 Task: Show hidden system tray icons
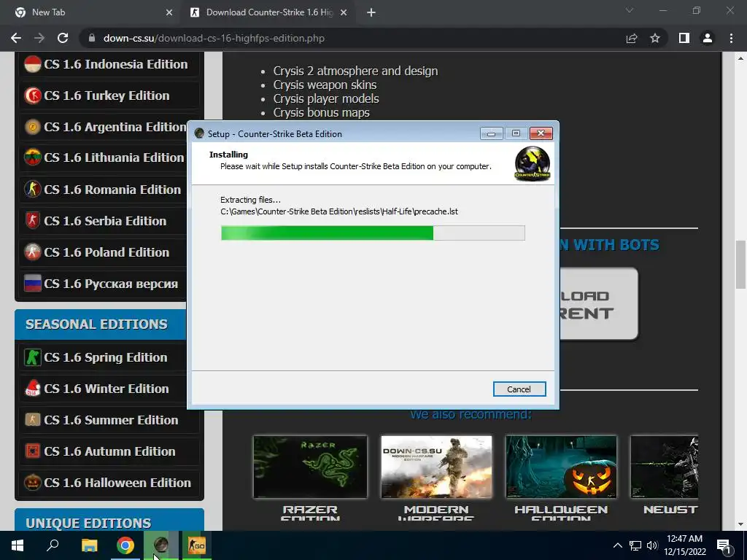pyautogui.click(x=617, y=545)
